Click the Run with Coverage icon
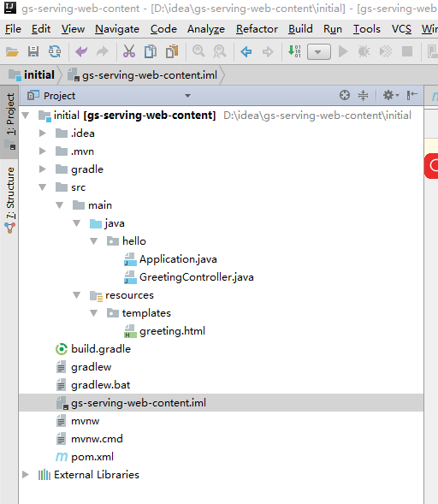This screenshot has width=438, height=504. [386, 51]
